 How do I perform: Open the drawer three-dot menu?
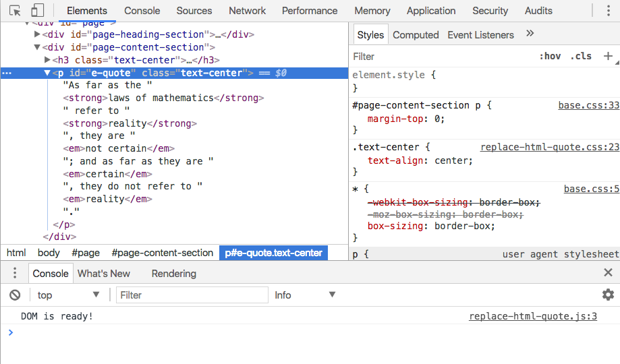pyautogui.click(x=15, y=273)
